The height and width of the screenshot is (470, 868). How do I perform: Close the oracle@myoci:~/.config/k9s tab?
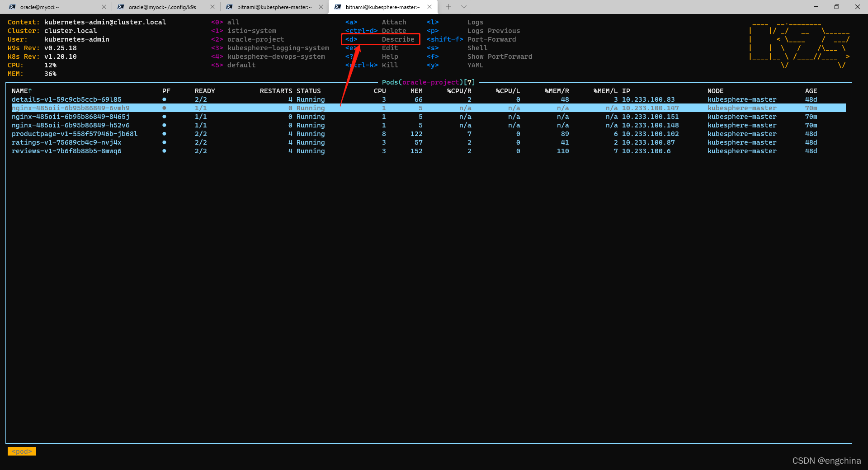212,7
